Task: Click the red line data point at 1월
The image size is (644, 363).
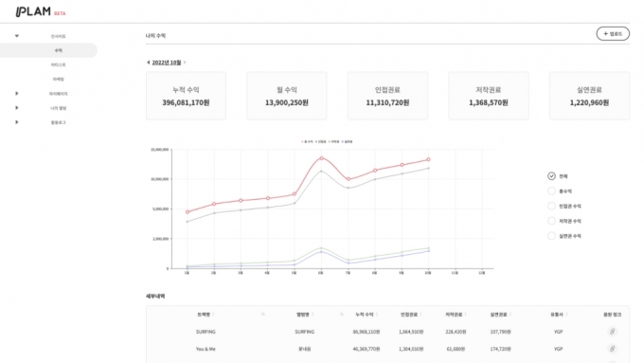Action: (x=188, y=212)
